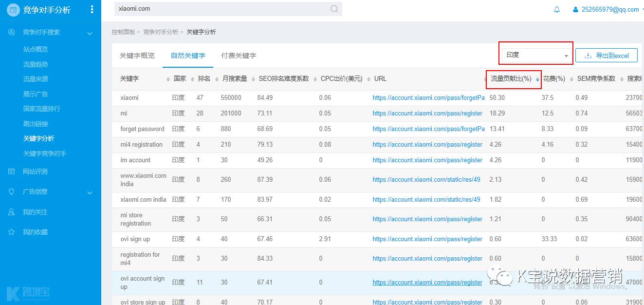Open the three-dot menu in the sidebar header

pos(92,9)
